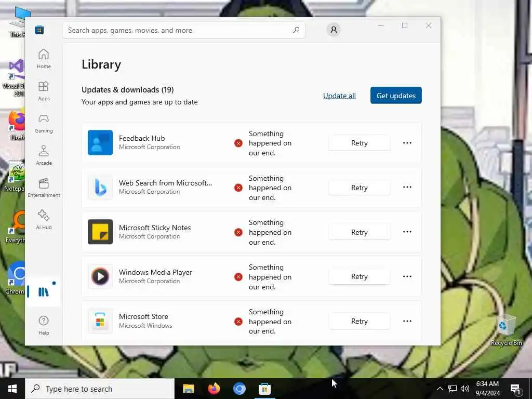
Task: Go to the Apps section
Action: (44, 91)
